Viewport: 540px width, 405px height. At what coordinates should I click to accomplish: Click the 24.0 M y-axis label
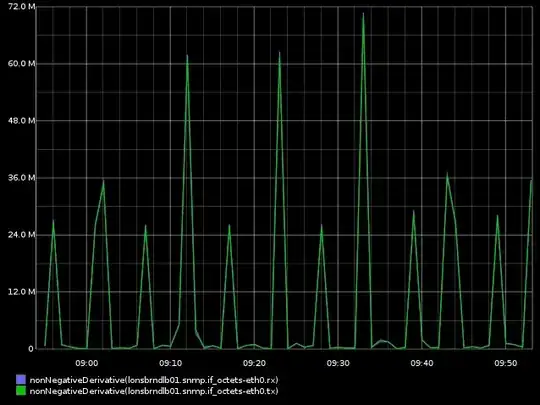pos(22,235)
